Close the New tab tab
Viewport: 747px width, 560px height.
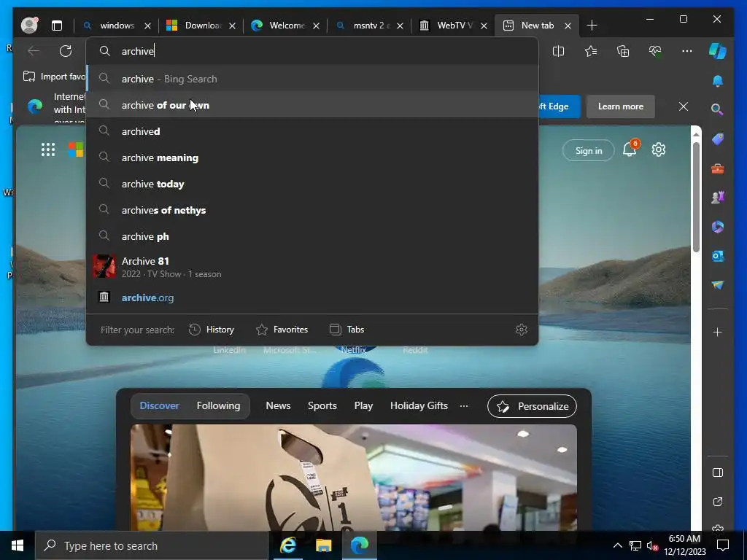tap(568, 26)
